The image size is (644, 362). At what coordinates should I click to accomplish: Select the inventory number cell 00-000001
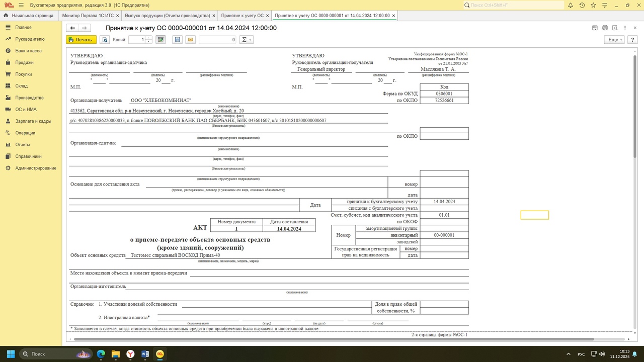[444, 235]
